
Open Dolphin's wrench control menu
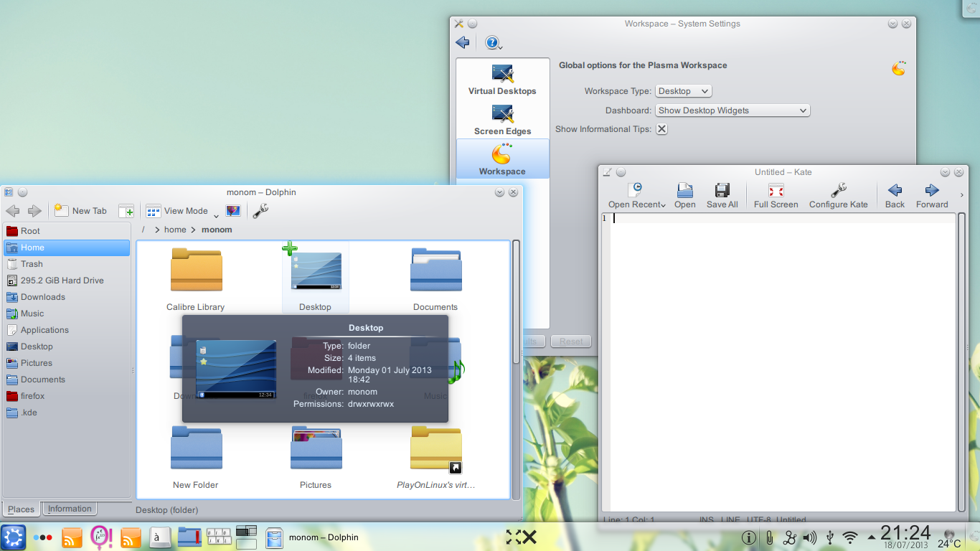coord(260,211)
